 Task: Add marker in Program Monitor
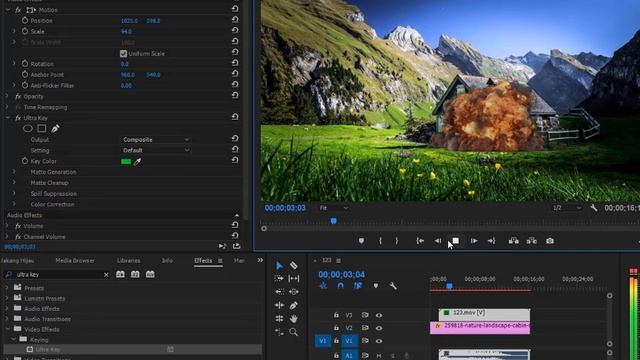(361, 241)
